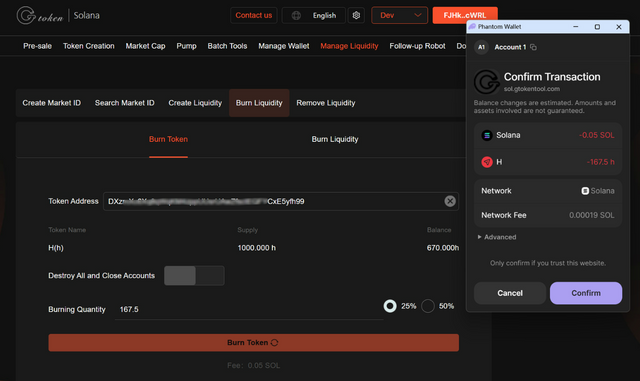Click the globe language icon
The width and height of the screenshot is (640, 381).
(x=296, y=16)
